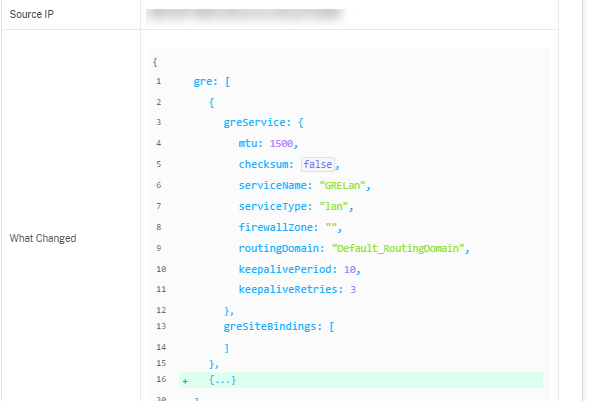Click the Source IP label
Screen dimensions: 595x415
coord(32,14)
